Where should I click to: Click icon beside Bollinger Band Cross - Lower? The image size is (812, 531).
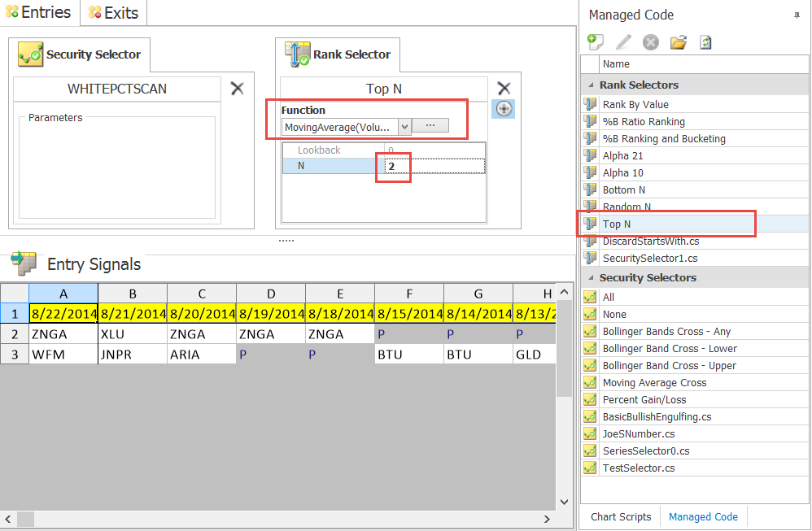[x=590, y=348]
